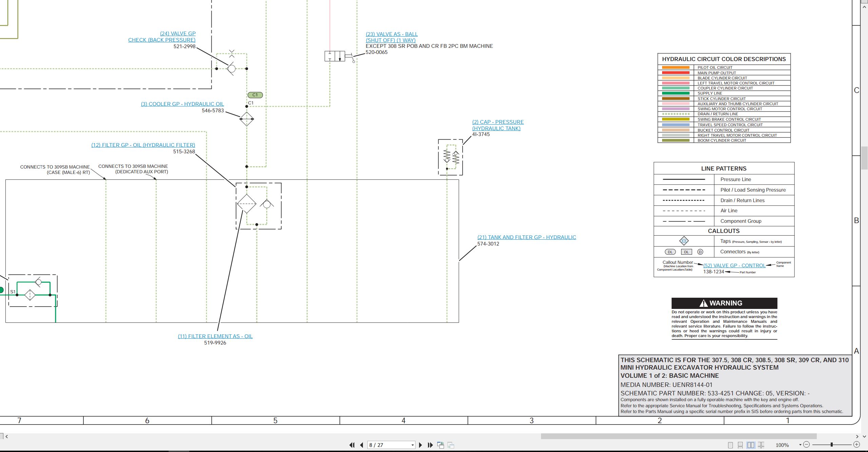Image resolution: width=868 pixels, height=452 pixels.
Task: Switch to two-page continuous scrolling view
Action: 761,445
